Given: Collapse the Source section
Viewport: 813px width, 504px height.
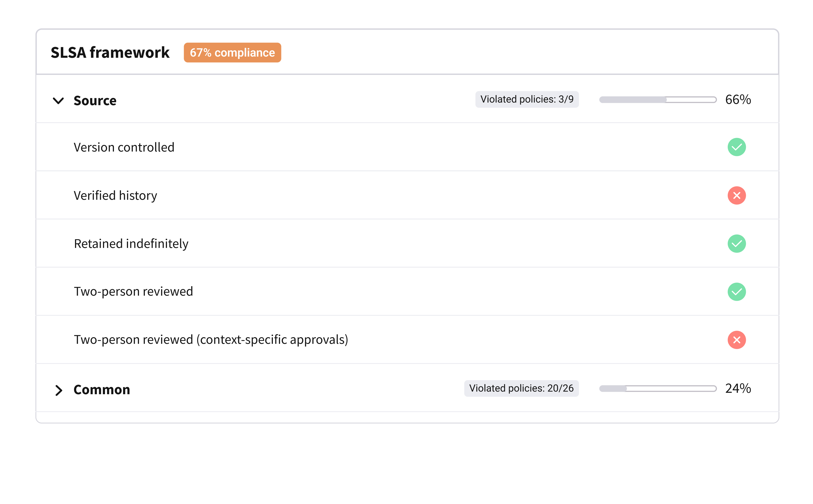Looking at the screenshot, I should (x=58, y=101).
